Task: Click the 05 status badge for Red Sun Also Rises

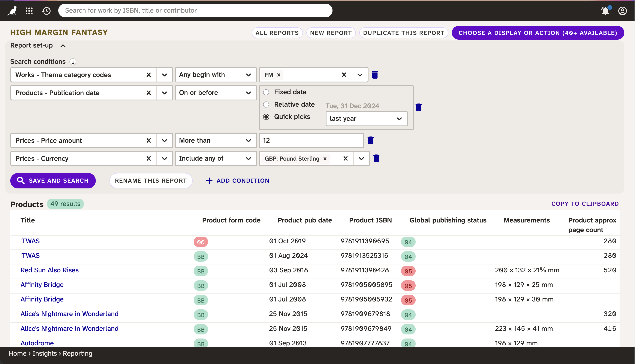Action: pyautogui.click(x=408, y=271)
